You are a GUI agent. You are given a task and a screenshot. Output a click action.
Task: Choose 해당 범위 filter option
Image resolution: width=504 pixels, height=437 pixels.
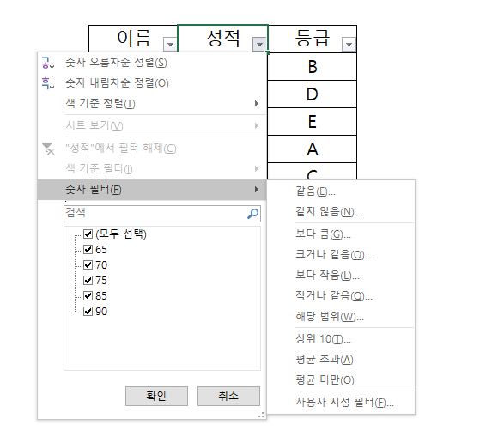tap(341, 317)
